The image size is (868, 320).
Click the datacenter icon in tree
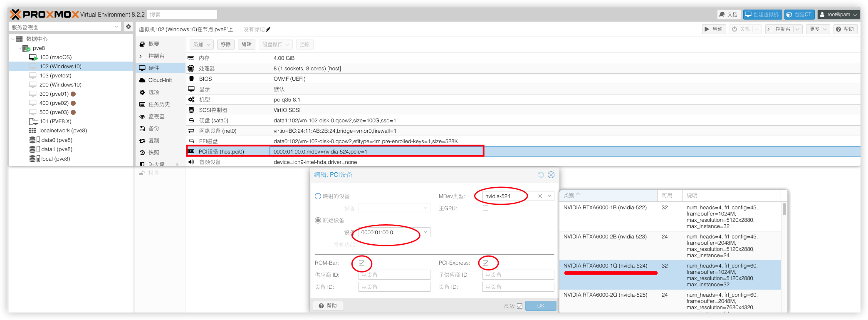tap(19, 39)
